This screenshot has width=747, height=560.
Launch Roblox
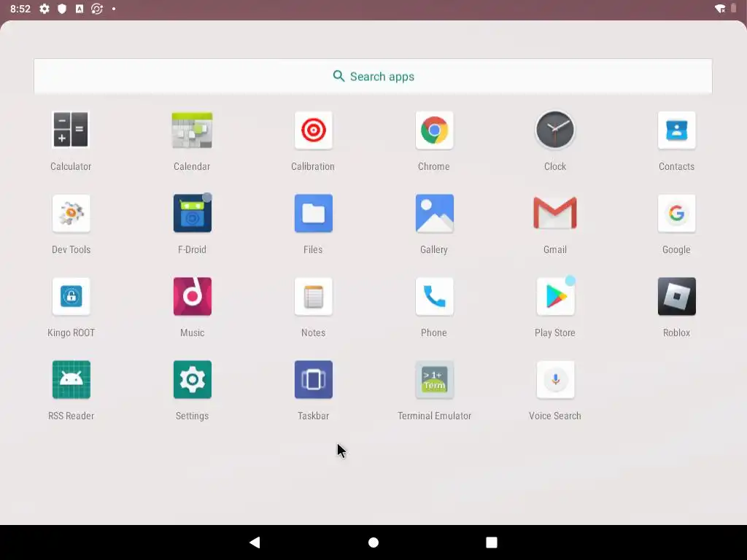point(676,296)
